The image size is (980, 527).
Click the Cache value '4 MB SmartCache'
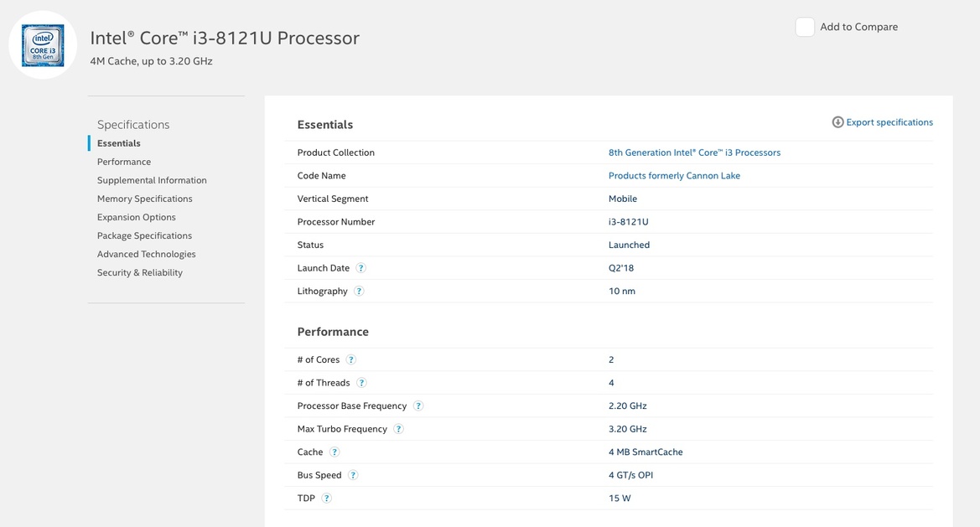646,452
